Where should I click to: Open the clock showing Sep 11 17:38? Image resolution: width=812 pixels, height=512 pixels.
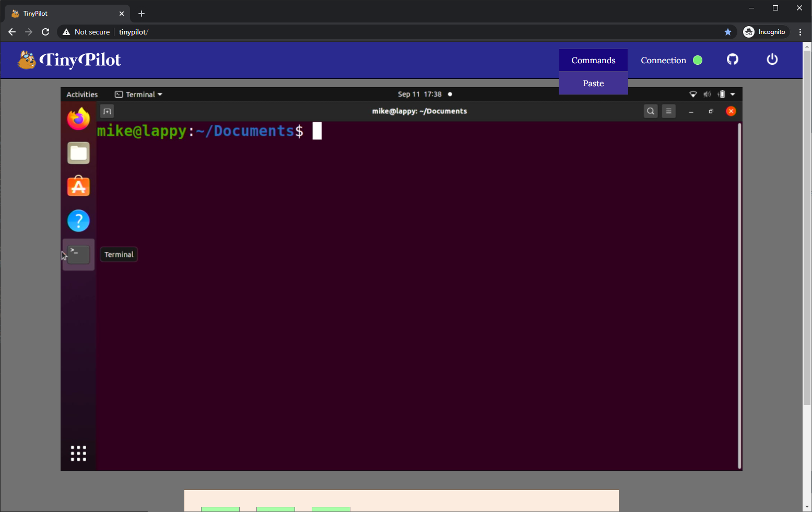coord(420,94)
